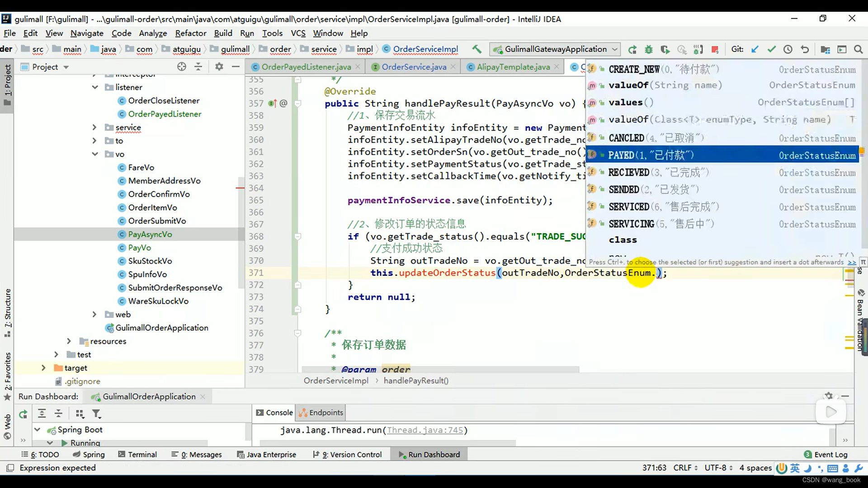Screen dimensions: 868x488
Task: Click the Terminal tab at bottom
Action: (142, 454)
